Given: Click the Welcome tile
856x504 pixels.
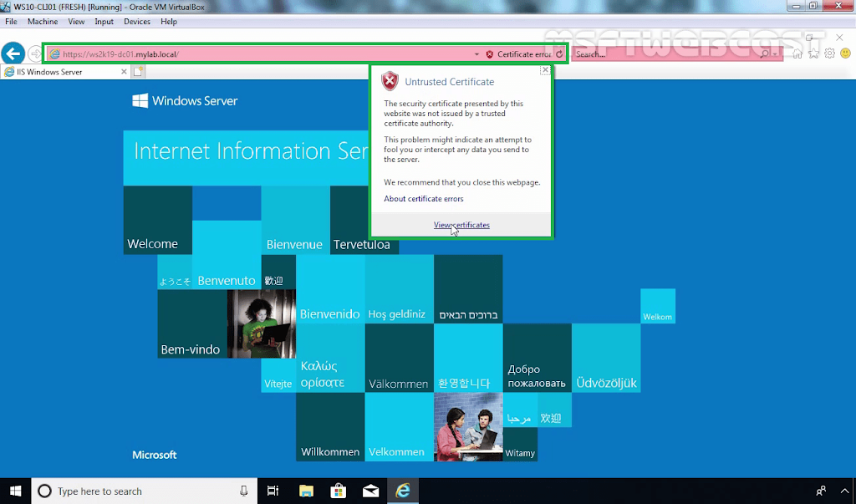Looking at the screenshot, I should tap(158, 220).
